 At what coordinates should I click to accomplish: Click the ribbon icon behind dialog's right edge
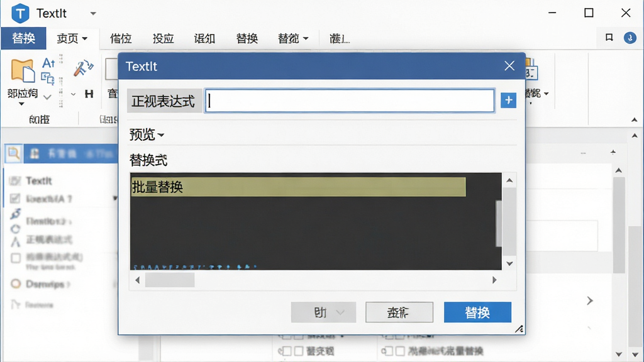pyautogui.click(x=531, y=70)
